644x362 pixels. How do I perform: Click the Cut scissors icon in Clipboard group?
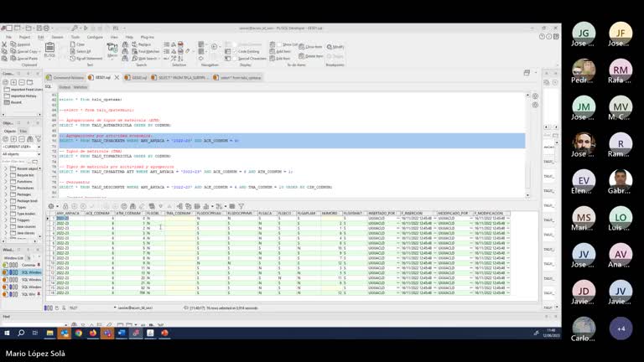(4, 44)
